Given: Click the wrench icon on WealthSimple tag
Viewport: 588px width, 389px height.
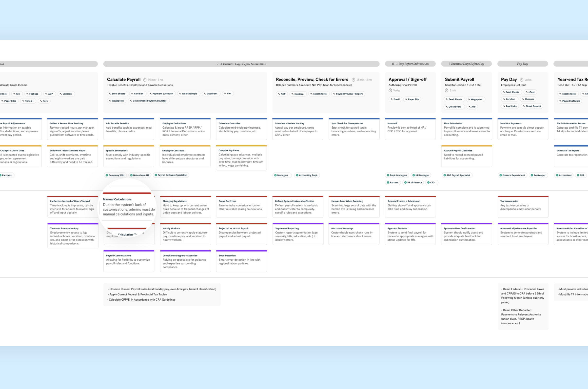Looking at the screenshot, I should point(180,94).
